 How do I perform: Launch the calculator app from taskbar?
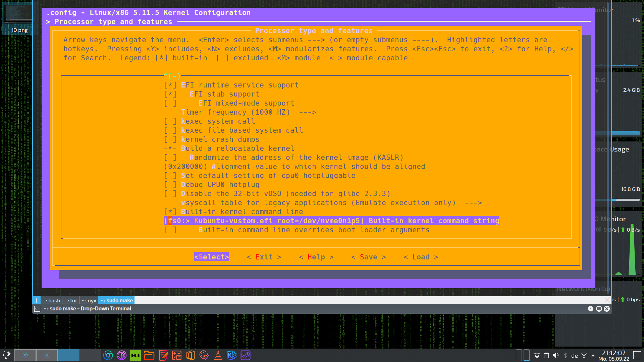point(177,355)
